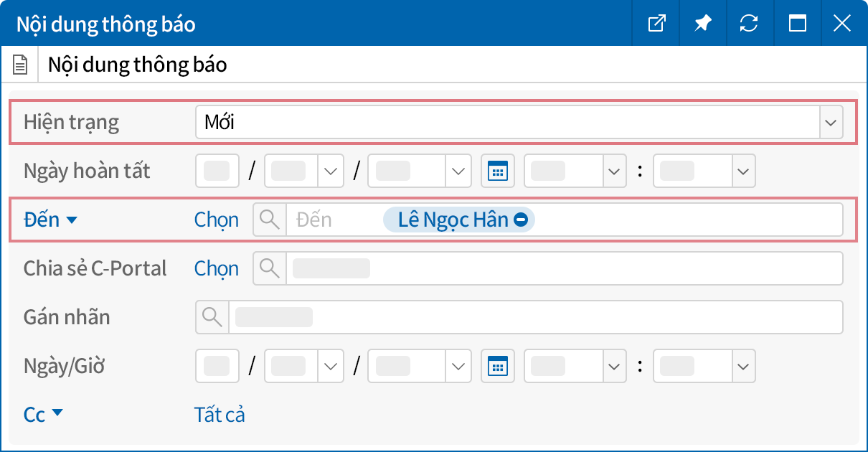Click the Gán nhãn input field

tap(534, 317)
